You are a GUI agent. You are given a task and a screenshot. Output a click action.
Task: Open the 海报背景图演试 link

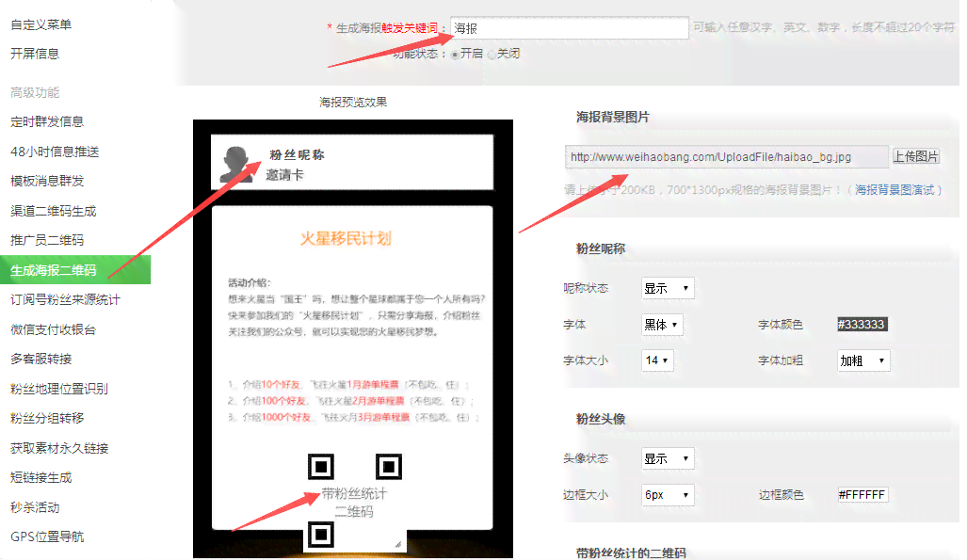coord(894,190)
